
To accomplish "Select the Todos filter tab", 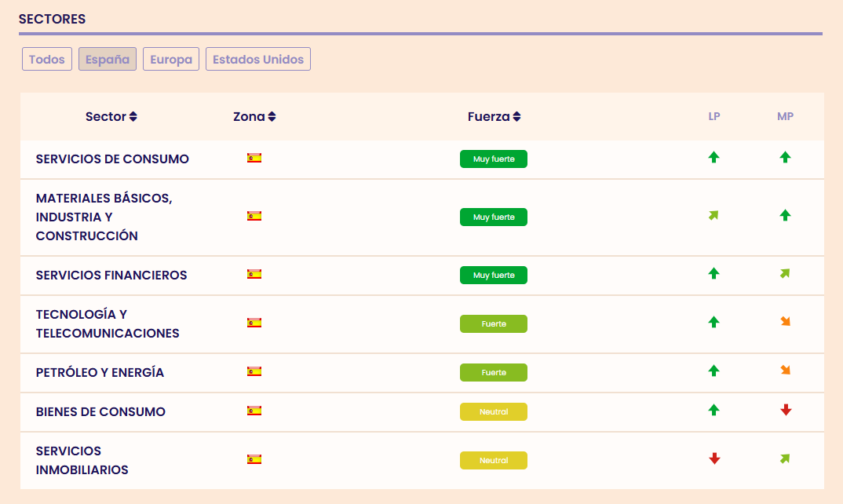I will [47, 60].
